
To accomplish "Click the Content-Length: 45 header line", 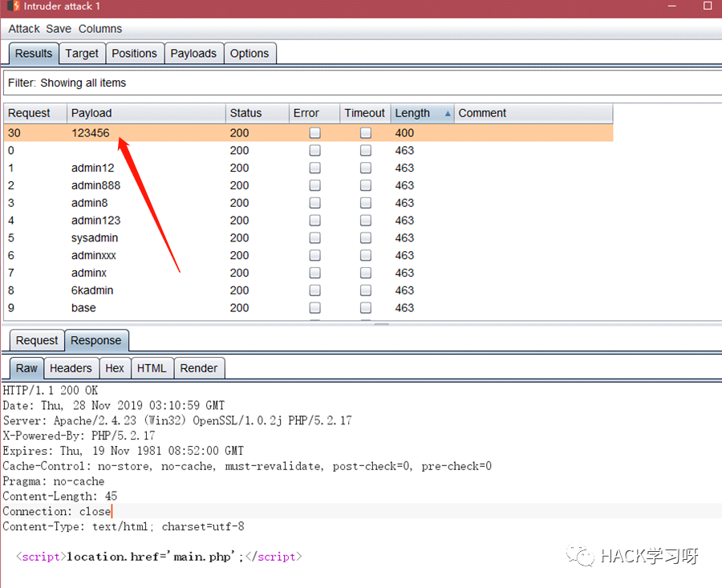I will (60, 497).
